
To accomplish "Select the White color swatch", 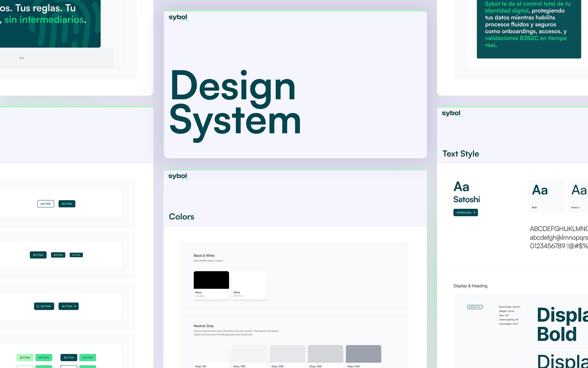I will tap(249, 280).
